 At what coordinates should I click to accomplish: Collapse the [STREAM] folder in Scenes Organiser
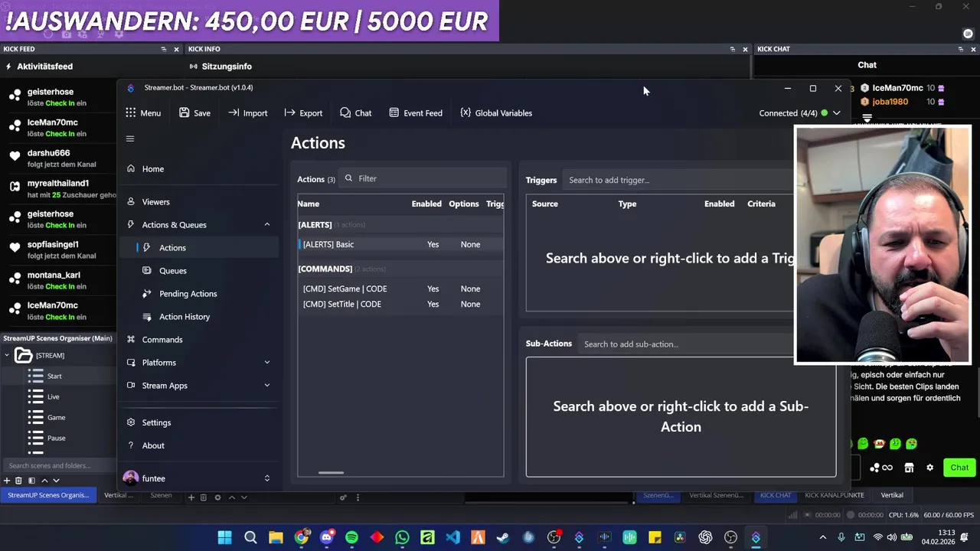click(x=7, y=355)
